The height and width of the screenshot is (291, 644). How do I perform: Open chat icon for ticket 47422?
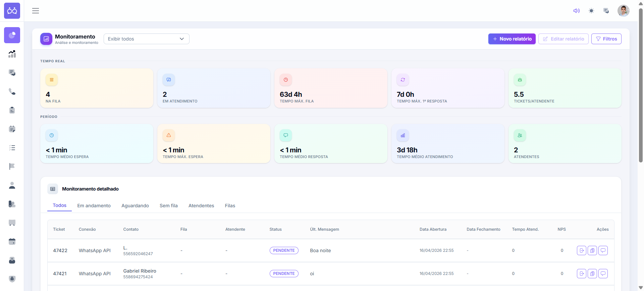click(x=603, y=250)
